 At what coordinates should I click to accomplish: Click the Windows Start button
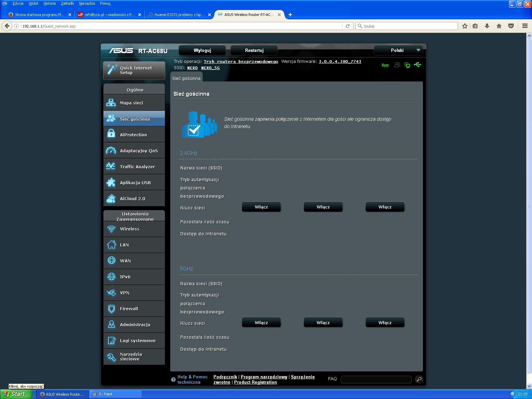pos(16,394)
